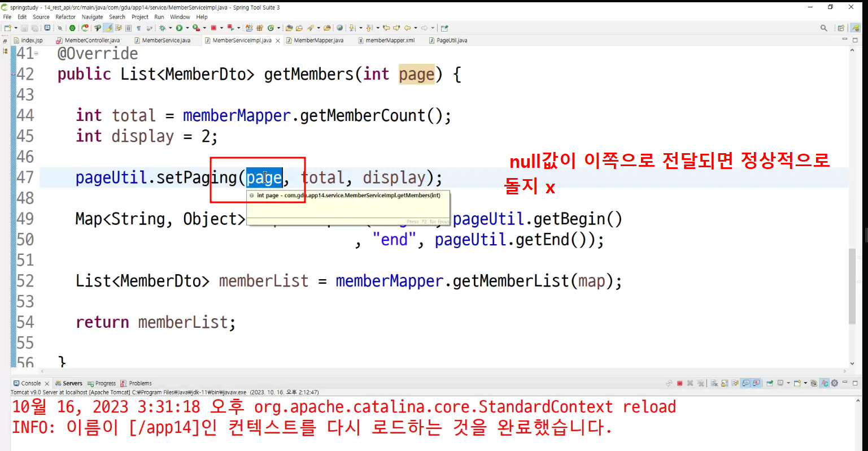This screenshot has height=451, width=868.
Task: Click the red Terminate button in Console
Action: pyautogui.click(x=680, y=383)
